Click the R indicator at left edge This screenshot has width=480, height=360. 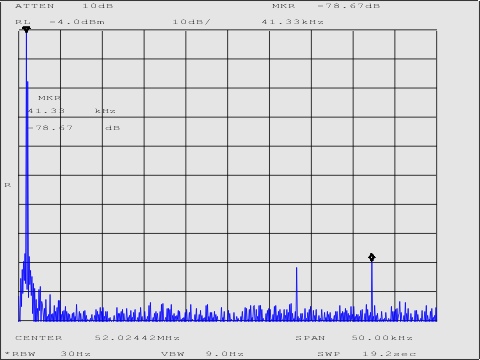[8, 185]
